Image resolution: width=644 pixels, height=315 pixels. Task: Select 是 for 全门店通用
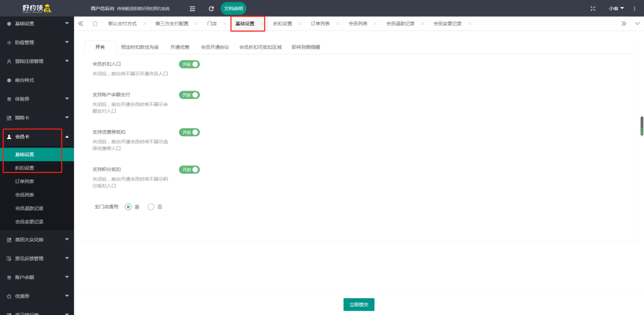point(128,207)
